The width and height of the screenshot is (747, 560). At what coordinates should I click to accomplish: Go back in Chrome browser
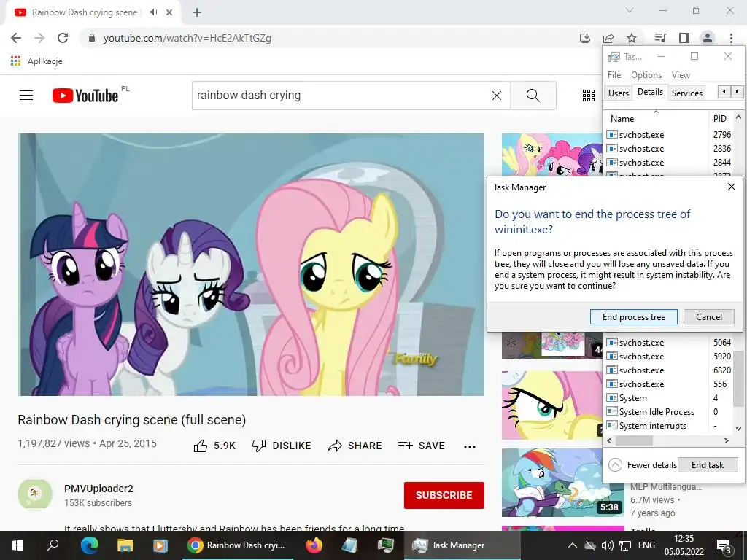tap(16, 38)
